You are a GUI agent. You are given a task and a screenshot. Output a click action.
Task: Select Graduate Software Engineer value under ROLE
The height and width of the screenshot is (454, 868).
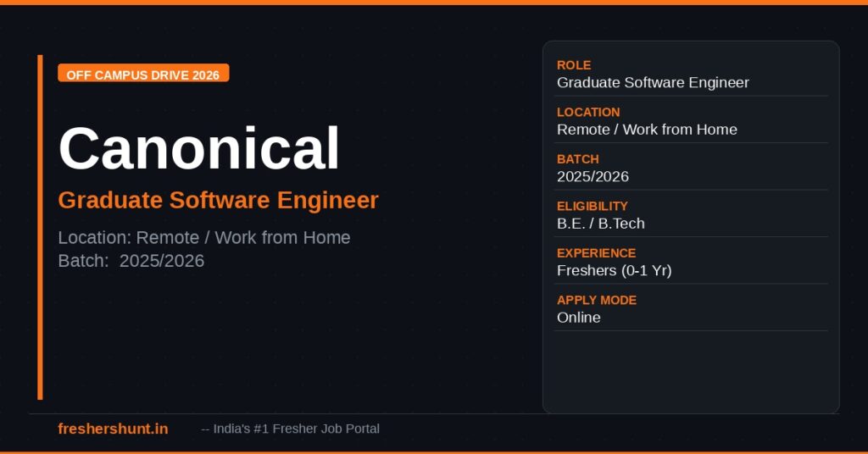point(653,83)
